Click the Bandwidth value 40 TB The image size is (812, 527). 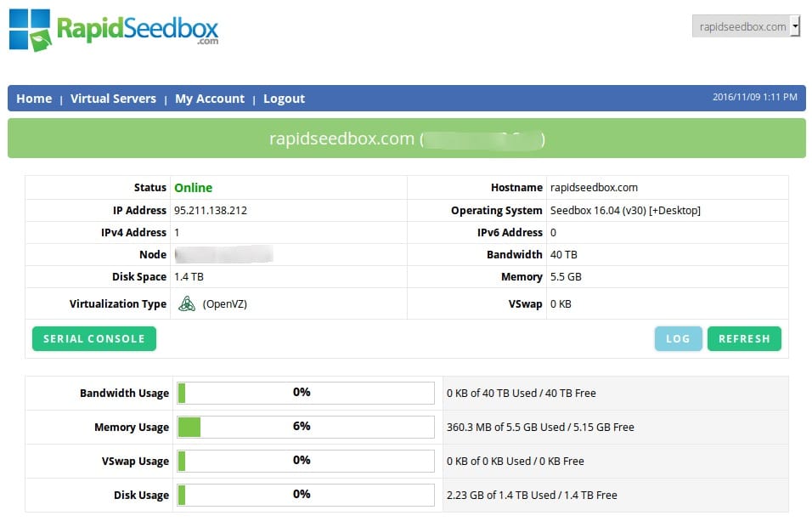(563, 254)
